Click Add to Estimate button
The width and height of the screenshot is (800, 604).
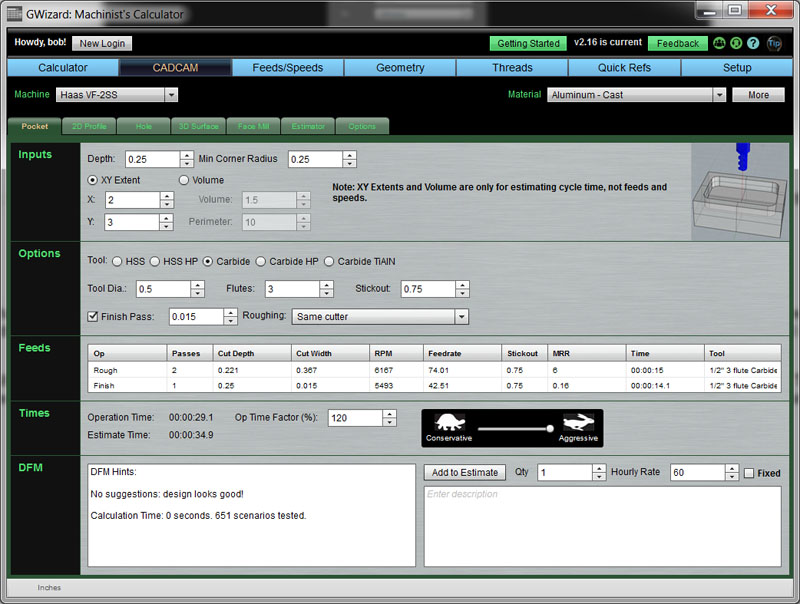pos(465,472)
